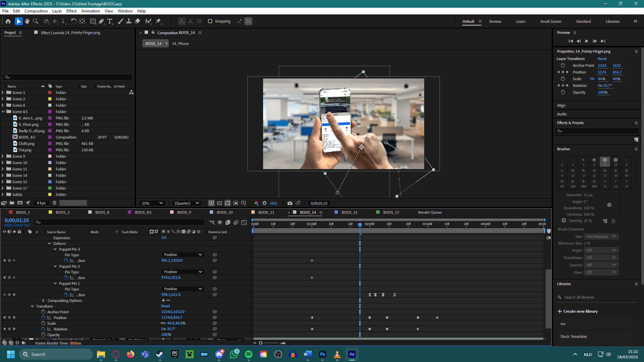Select the Zoom tool magnifier
The width and height of the screenshot is (644, 362).
(x=36, y=21)
